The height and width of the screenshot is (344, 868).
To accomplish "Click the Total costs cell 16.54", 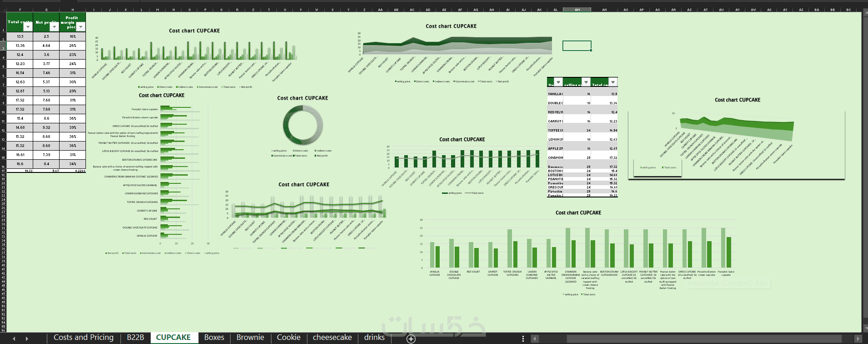I will point(20,73).
